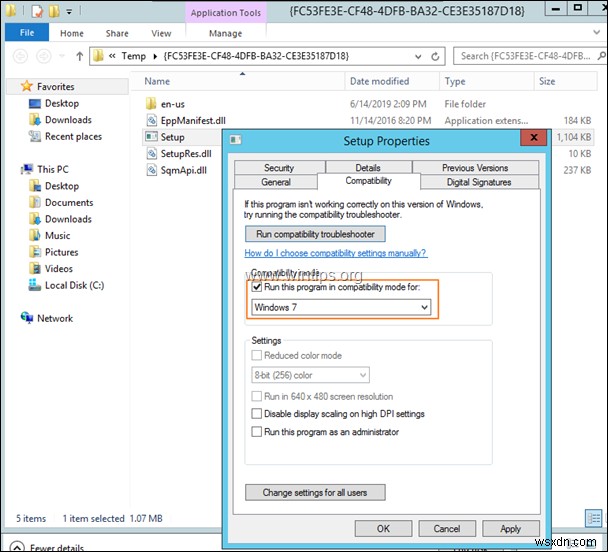Check Run this program as an administrator
Screen dimensions: 608x552
click(x=257, y=431)
